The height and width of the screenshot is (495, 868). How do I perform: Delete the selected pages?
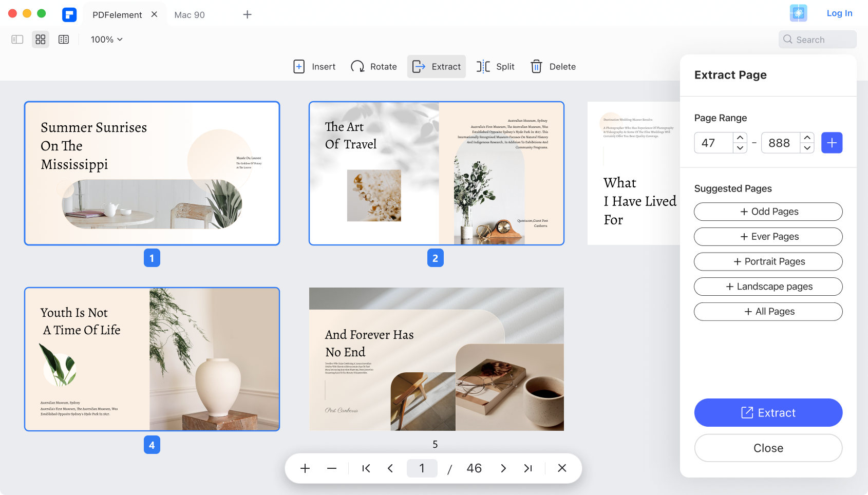553,67
